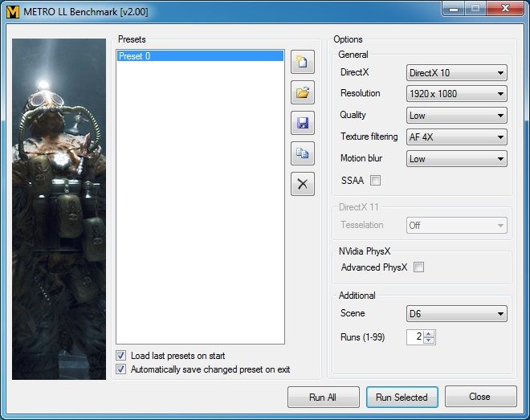530x420 pixels.
Task: Open the Quality dropdown
Action: (x=456, y=116)
